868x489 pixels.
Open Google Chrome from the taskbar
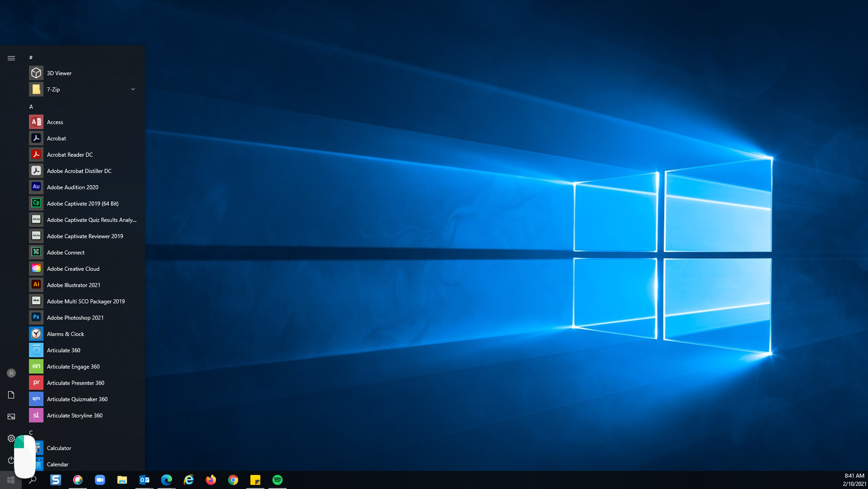coord(234,480)
